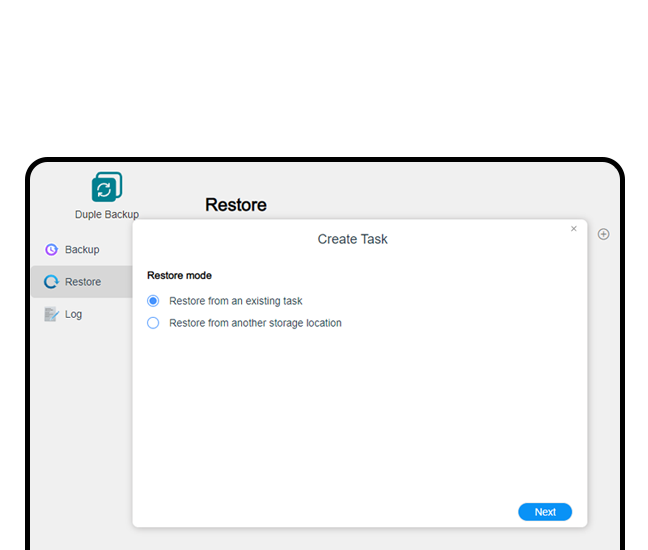Click the empty area inside Create Task dialog
Viewport: 648px width, 550px height.
tap(360, 420)
